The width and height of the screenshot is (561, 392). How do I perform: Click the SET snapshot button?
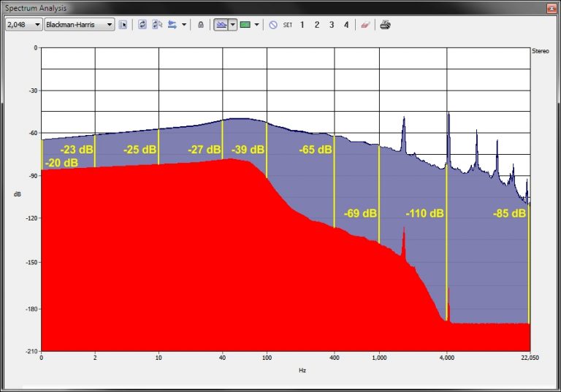tap(288, 25)
